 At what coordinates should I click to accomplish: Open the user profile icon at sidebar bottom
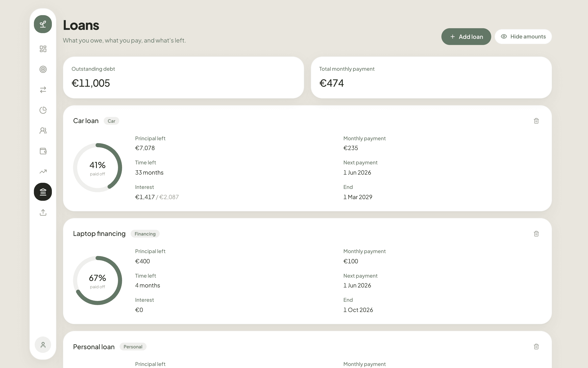tap(43, 345)
